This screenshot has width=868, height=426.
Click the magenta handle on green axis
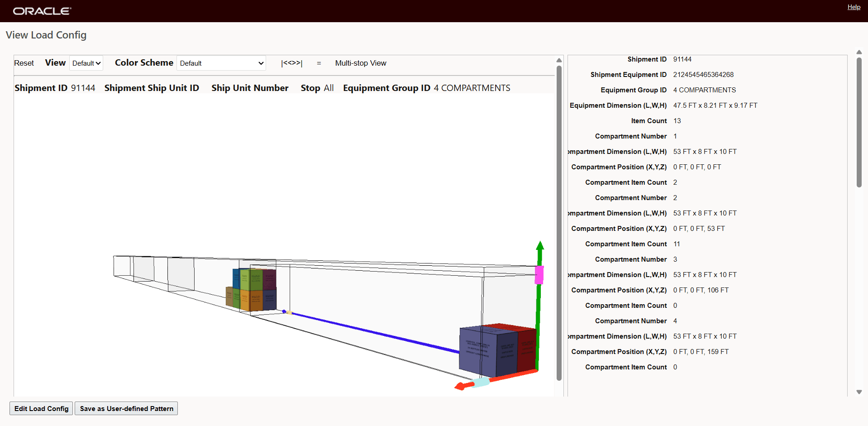(x=539, y=275)
